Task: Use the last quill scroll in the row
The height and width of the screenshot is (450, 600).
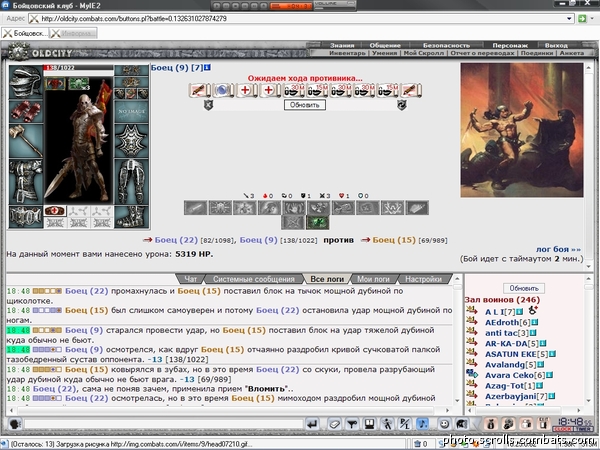Action: (x=411, y=91)
